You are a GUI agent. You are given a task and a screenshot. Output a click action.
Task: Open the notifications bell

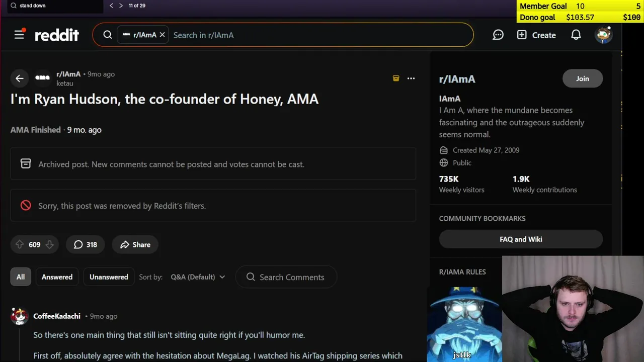coord(576,35)
